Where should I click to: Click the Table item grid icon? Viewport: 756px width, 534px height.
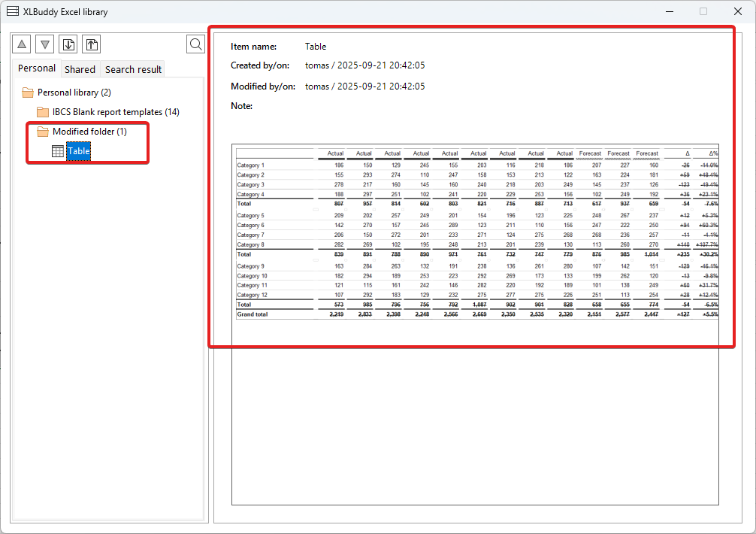click(x=58, y=151)
